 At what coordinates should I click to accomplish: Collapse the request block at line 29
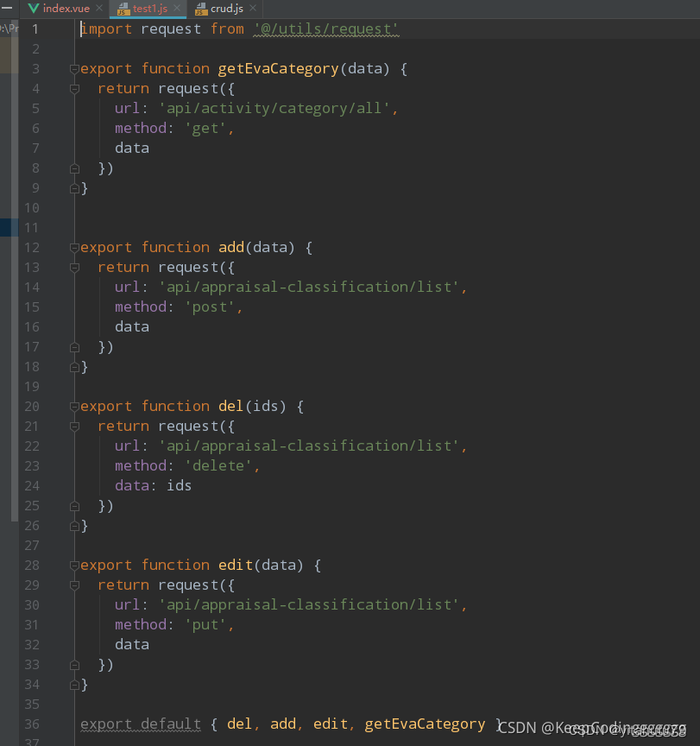click(74, 585)
